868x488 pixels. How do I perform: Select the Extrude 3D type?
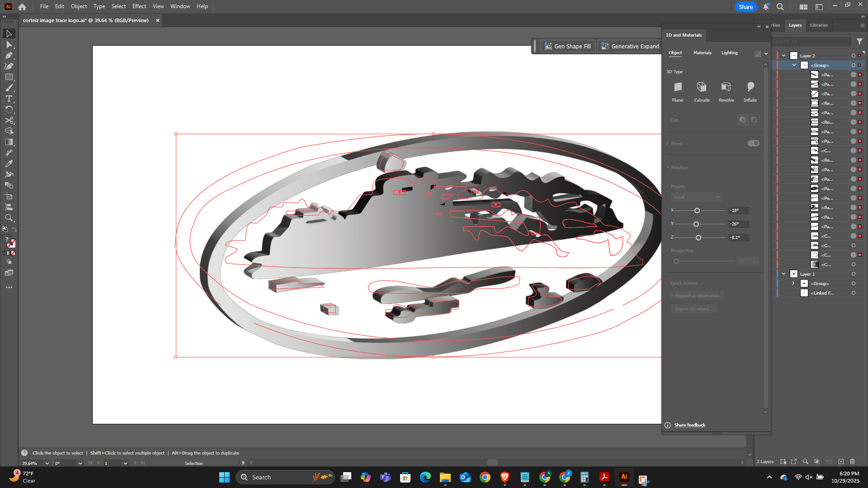(x=702, y=87)
